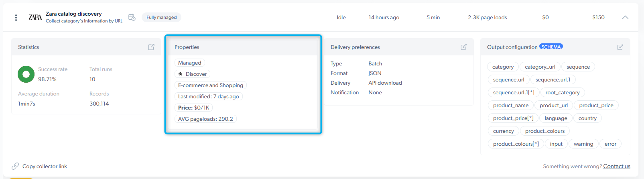Click the category output field chip

click(x=503, y=67)
